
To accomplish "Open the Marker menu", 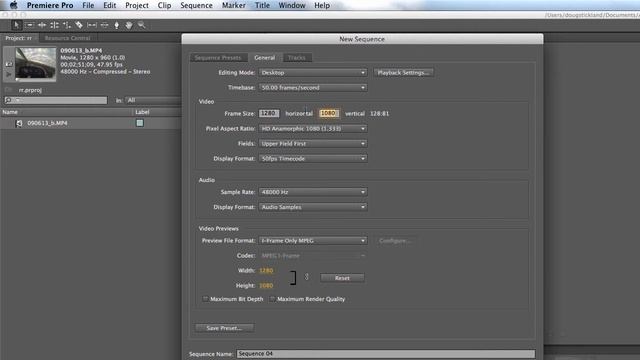I will [233, 5].
